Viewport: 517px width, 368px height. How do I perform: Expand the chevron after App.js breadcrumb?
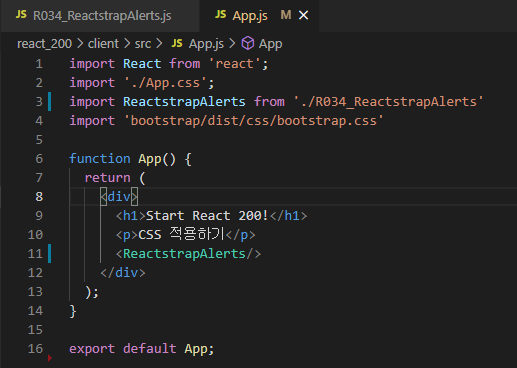232,43
